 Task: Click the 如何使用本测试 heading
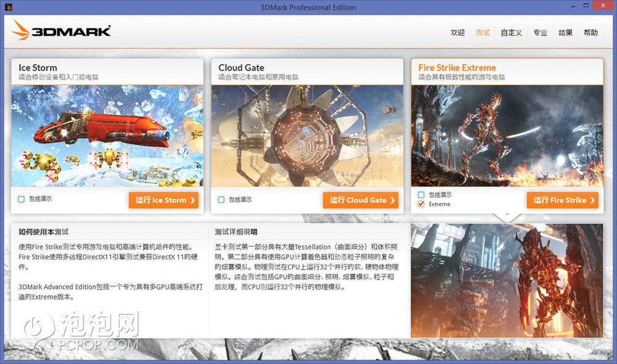(43, 232)
